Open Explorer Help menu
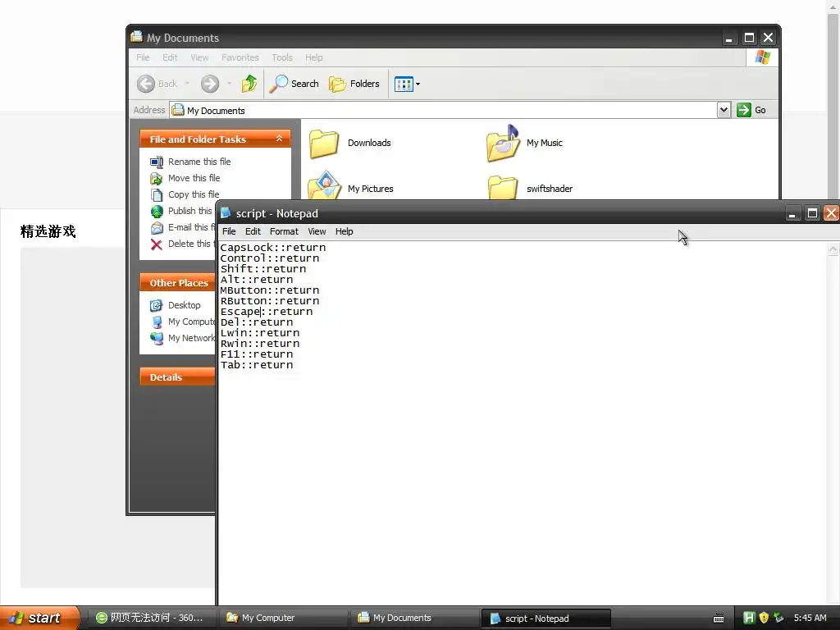This screenshot has width=840, height=630. 314,57
